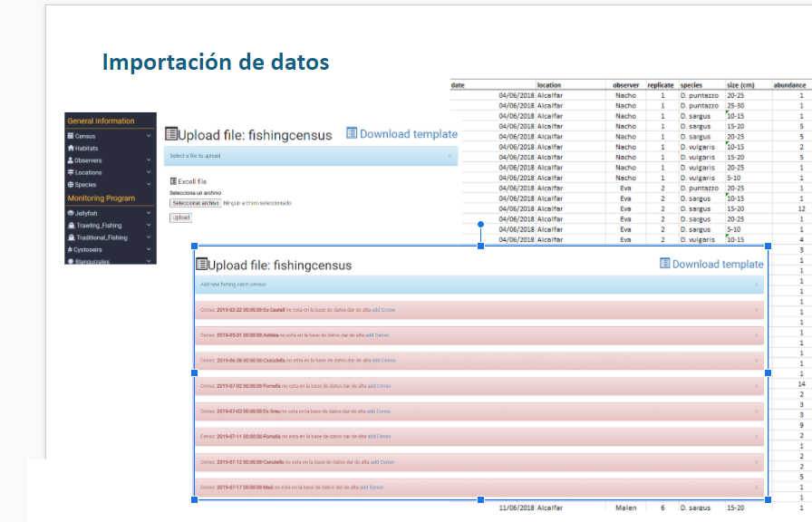This screenshot has height=522, width=812.
Task: Click the Locations signpost icon
Action: [x=71, y=172]
